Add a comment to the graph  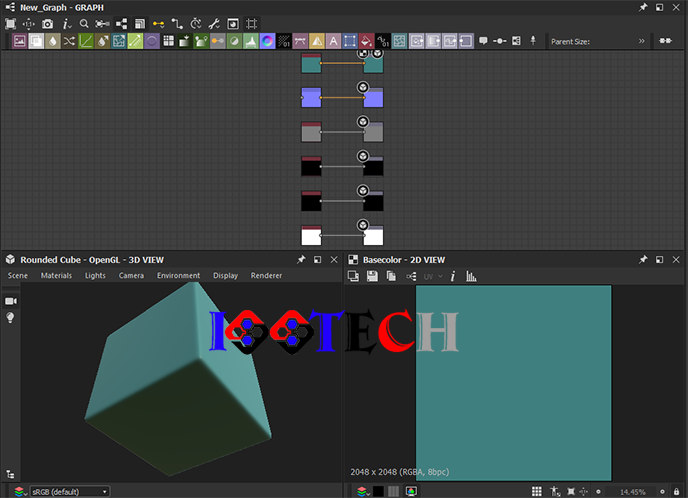(483, 41)
